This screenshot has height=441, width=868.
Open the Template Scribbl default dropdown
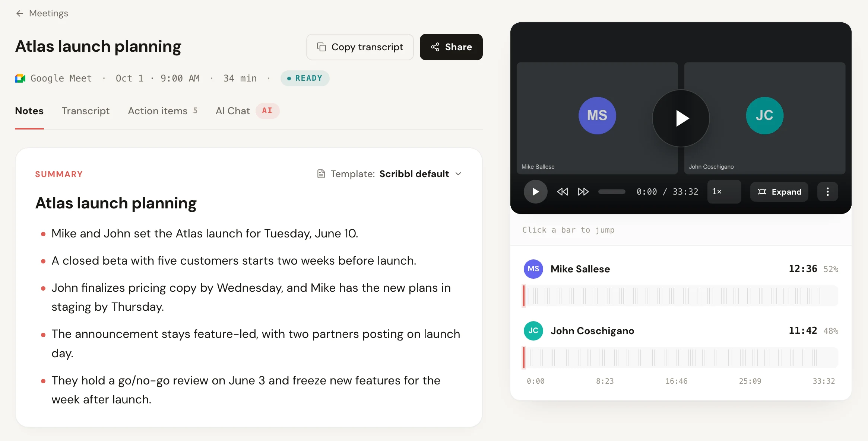[x=389, y=174]
